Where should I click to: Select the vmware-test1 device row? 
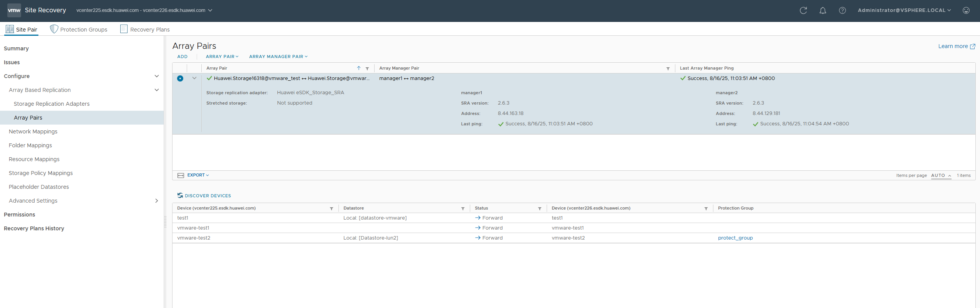pos(574,228)
